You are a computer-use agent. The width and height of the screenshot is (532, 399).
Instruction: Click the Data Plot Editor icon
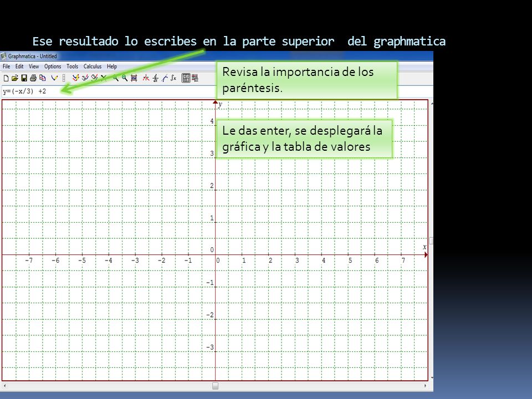click(x=195, y=78)
